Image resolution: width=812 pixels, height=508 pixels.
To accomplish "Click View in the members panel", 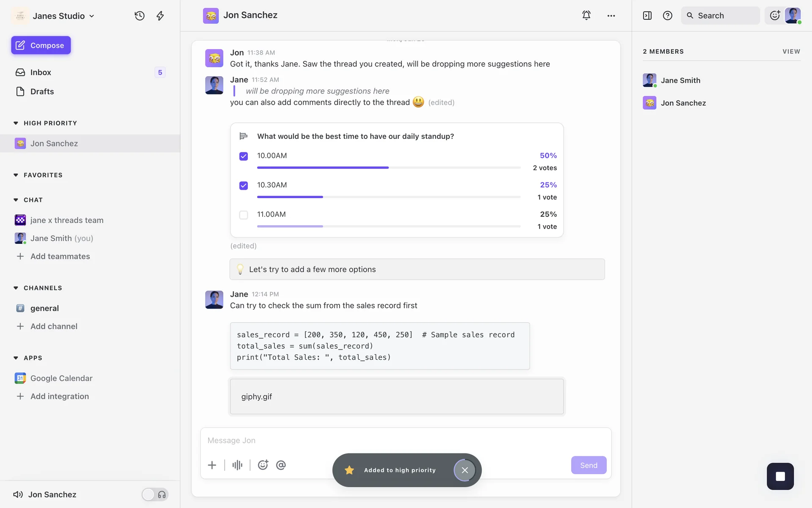I will [791, 51].
